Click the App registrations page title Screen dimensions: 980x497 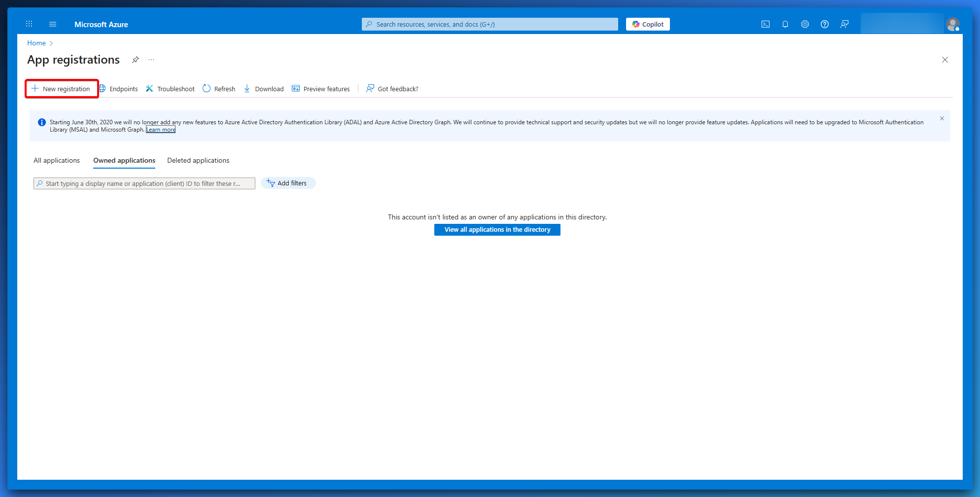73,60
